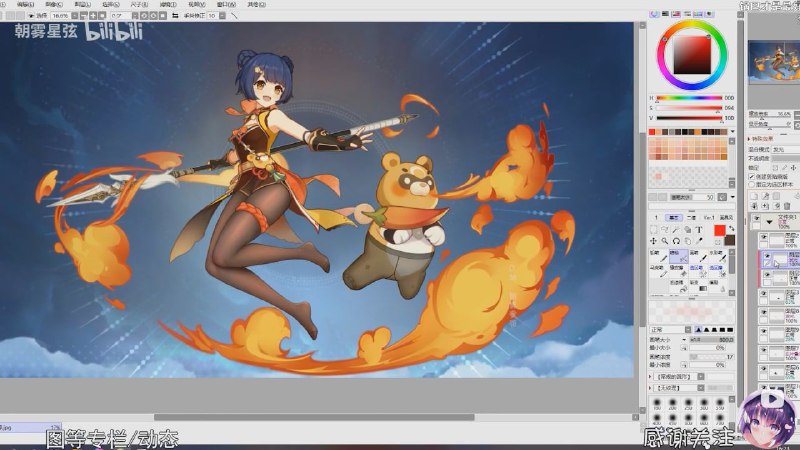Viewport: 800px width, 450px height.
Task: Click reset view rotation button
Action: click(x=163, y=16)
